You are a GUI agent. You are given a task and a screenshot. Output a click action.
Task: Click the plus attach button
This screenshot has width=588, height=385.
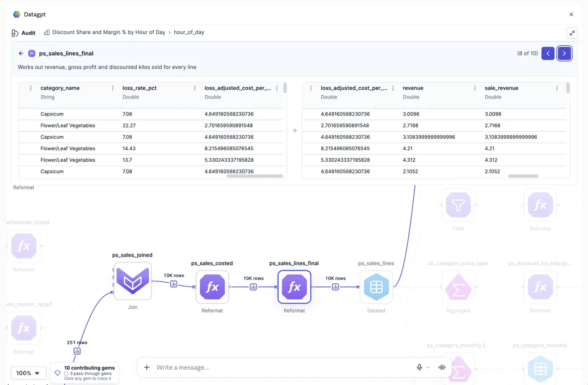pyautogui.click(x=147, y=368)
